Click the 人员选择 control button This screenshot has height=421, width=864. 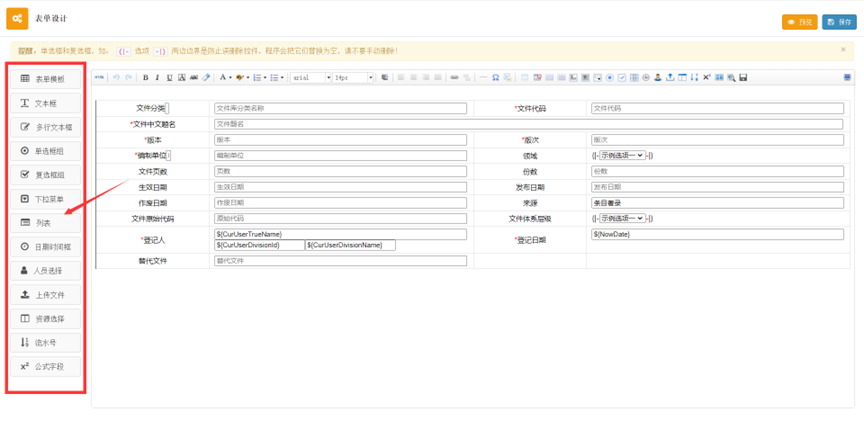tap(45, 271)
